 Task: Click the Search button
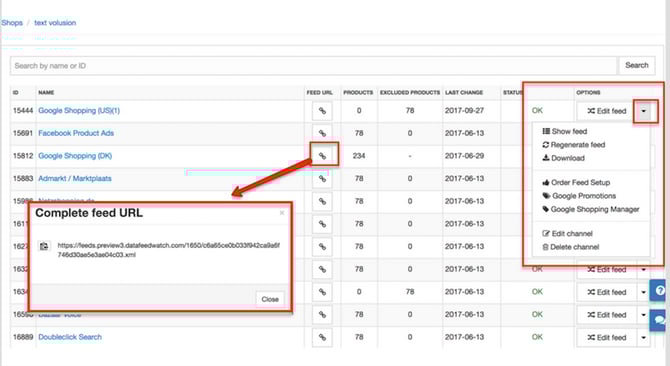pyautogui.click(x=637, y=65)
